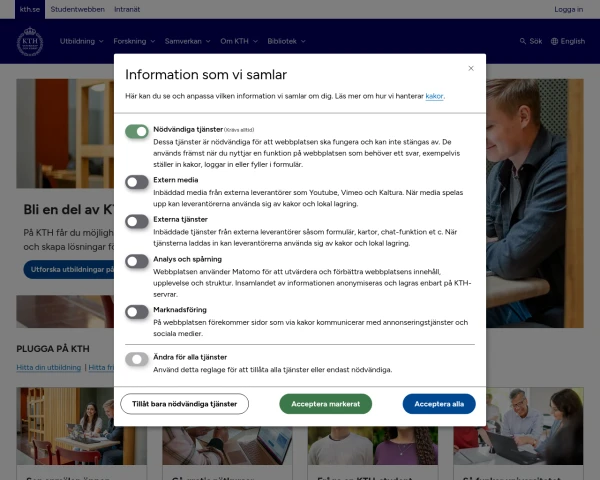The width and height of the screenshot is (600, 480).
Task: Toggle Ändra för alla tjänster switch
Action: 137,359
